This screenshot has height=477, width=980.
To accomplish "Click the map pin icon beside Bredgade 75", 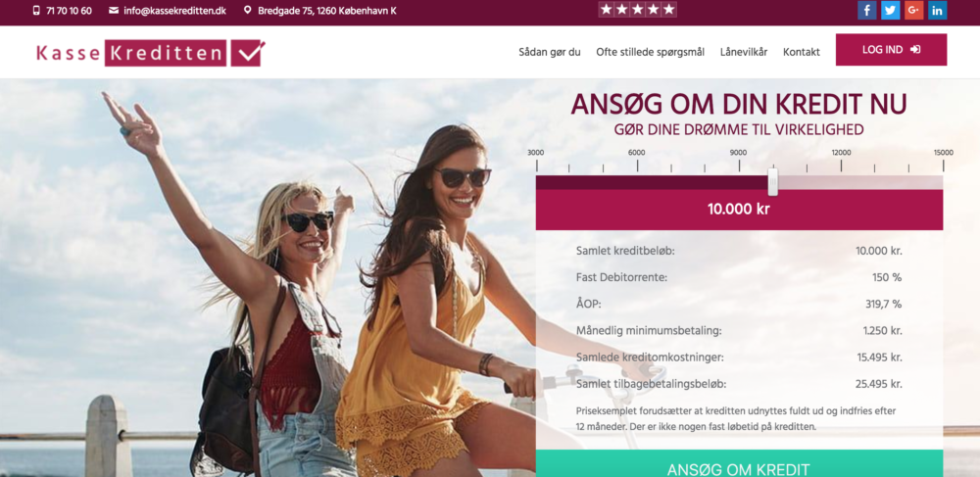I will click(248, 11).
